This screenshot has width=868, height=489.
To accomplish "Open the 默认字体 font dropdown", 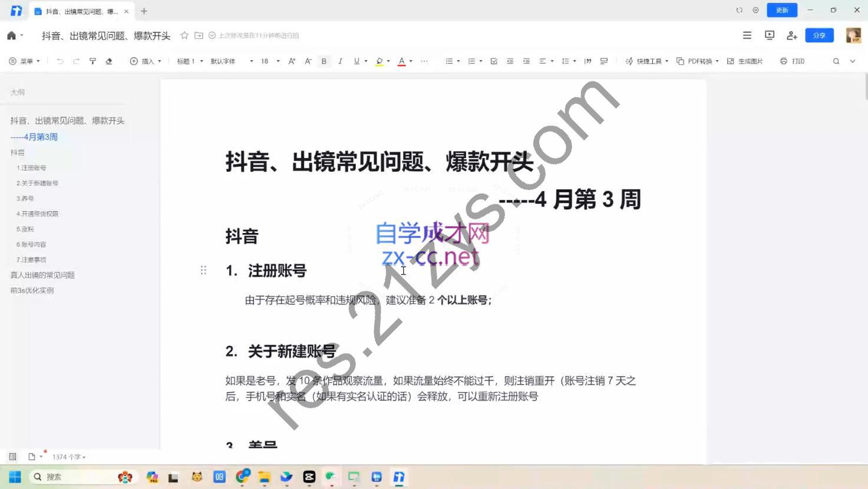I will tap(232, 61).
